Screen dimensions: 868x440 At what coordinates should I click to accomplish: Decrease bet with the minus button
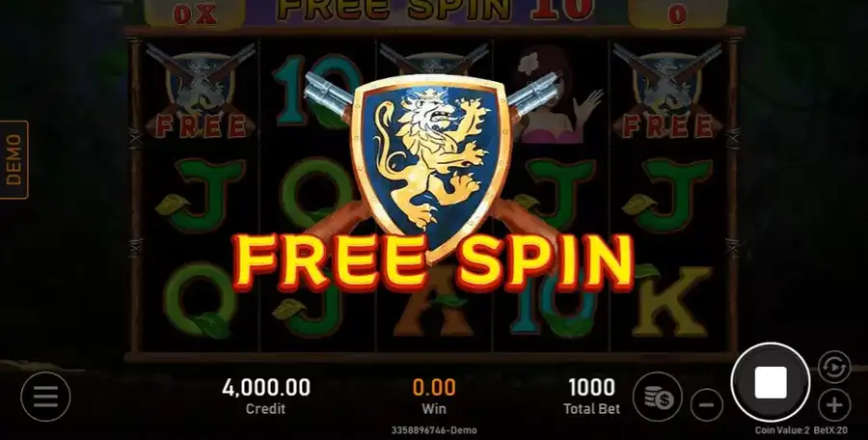[707, 405]
